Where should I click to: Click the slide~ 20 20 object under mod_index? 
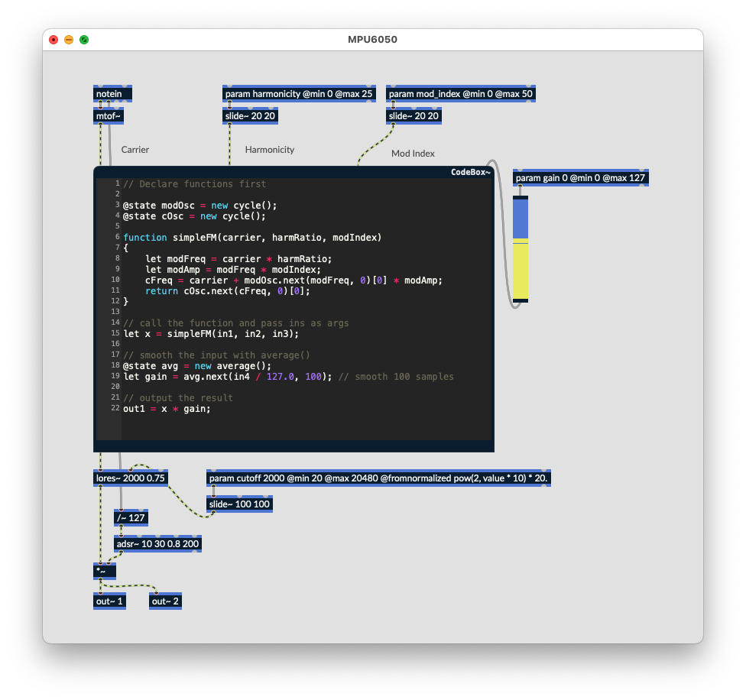(x=414, y=116)
